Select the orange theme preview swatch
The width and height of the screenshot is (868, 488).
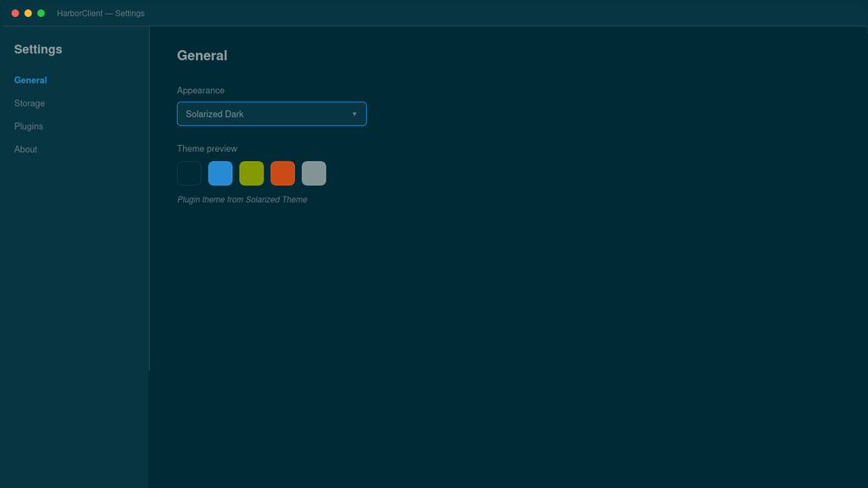click(x=283, y=173)
